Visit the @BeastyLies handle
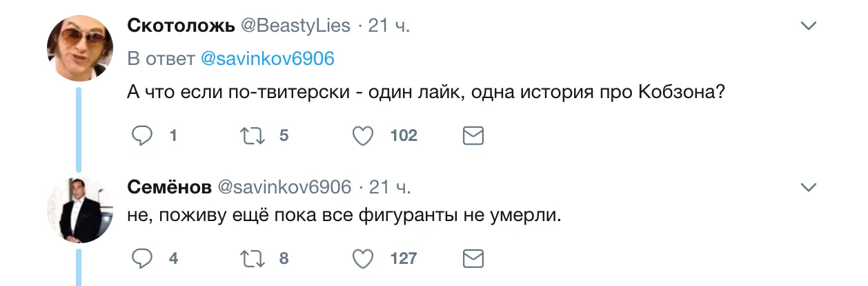 [x=296, y=27]
